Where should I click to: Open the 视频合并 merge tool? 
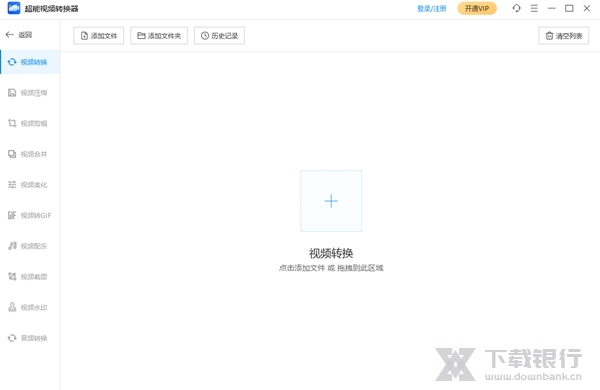tap(30, 154)
